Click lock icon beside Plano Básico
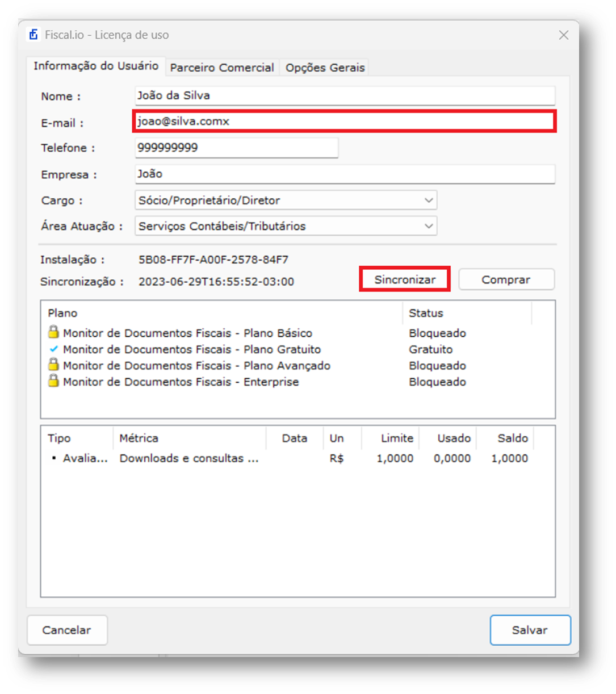This screenshot has width=616, height=694. pos(53,332)
